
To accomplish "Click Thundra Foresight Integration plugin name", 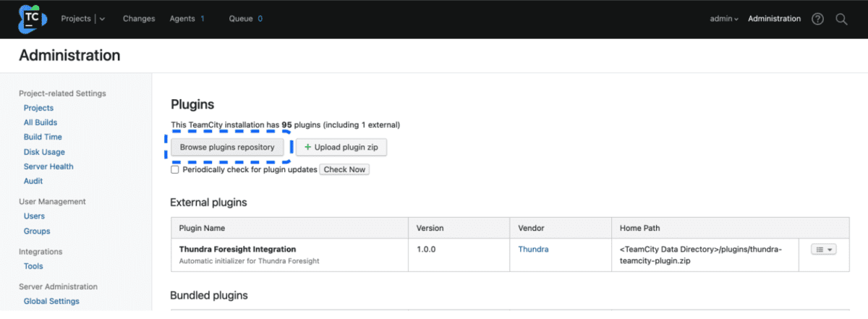I will [239, 249].
